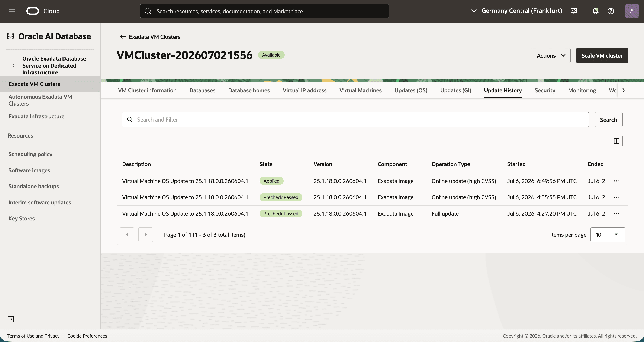Viewport: 644px width, 342px height.
Task: Open the hamburger navigation menu
Action: (x=12, y=11)
